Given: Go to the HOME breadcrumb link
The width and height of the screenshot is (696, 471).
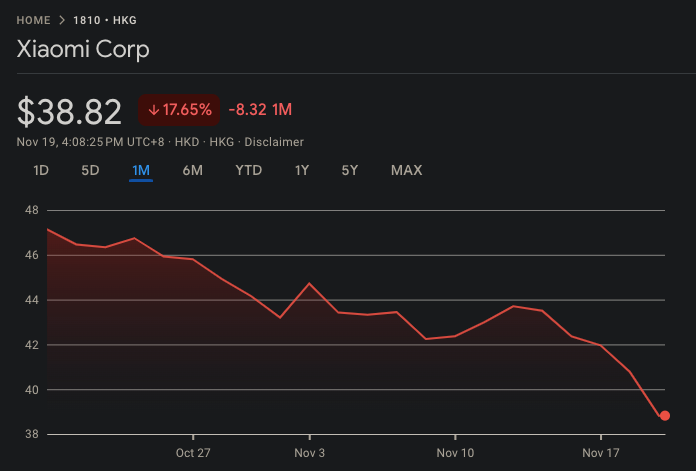Looking at the screenshot, I should [x=33, y=20].
